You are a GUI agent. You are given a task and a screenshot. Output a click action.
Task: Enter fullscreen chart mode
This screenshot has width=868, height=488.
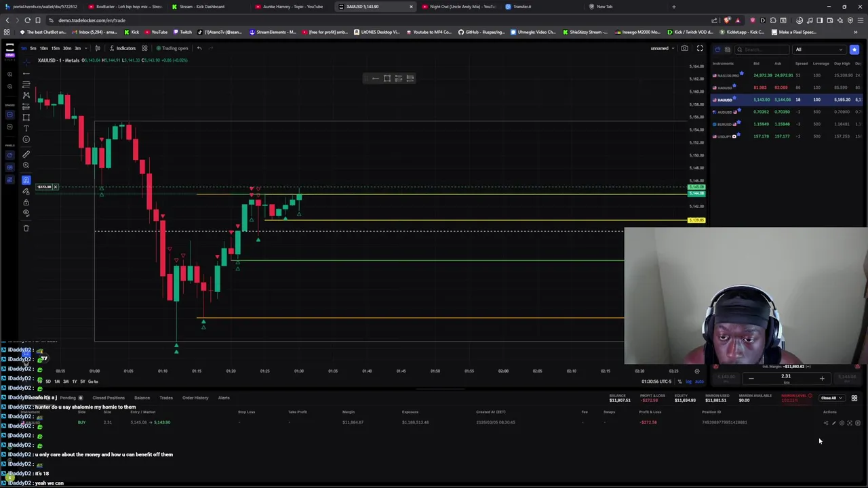pyautogui.click(x=700, y=48)
